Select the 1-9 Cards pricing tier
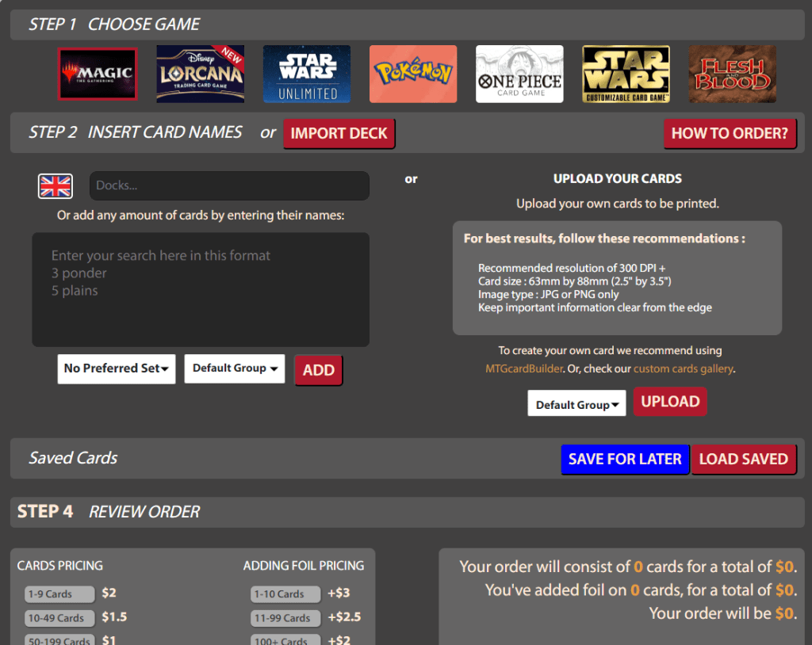 coord(59,593)
